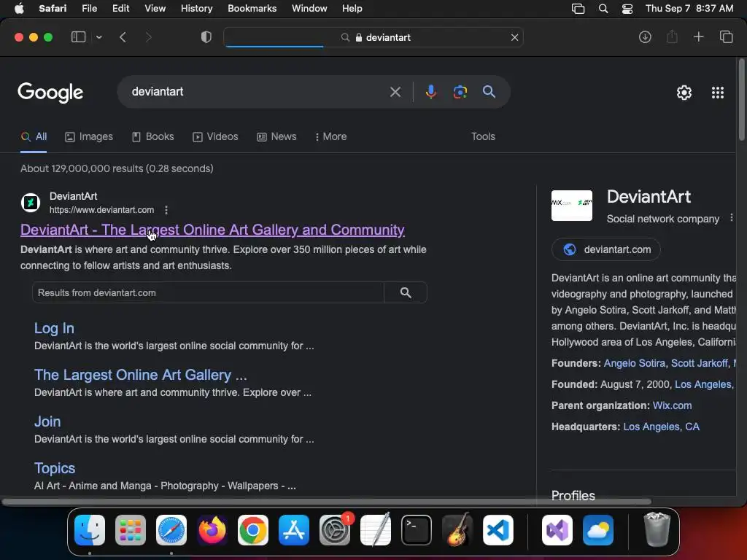Launch Finder from the Dock
Screen dimensions: 747x560
click(x=90, y=530)
